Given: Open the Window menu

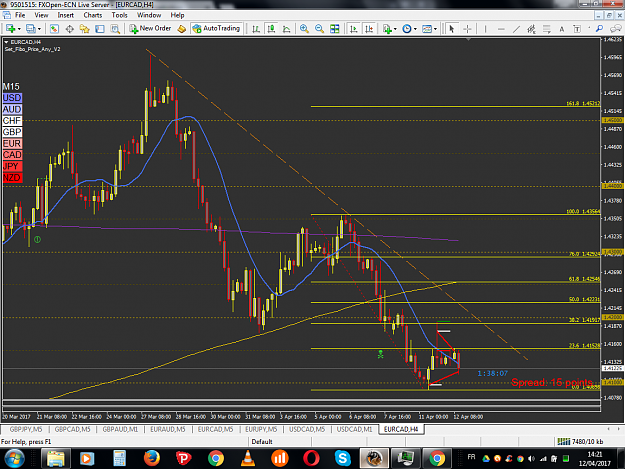Looking at the screenshot, I should point(149,15).
